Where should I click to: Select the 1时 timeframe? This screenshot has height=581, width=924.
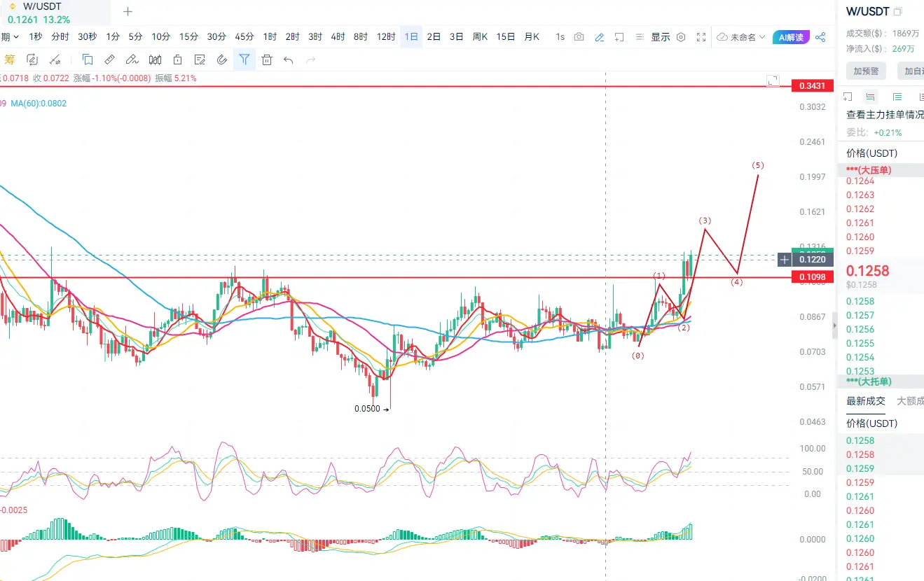pos(270,37)
